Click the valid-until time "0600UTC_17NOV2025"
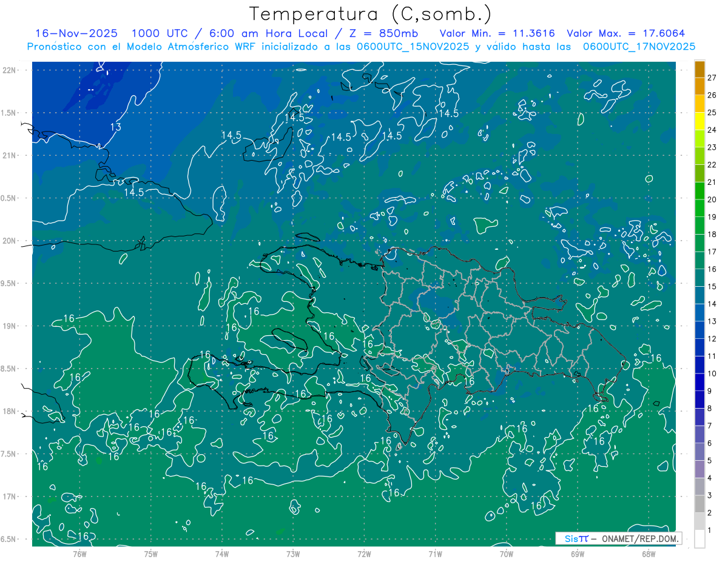728x562 pixels. click(639, 47)
